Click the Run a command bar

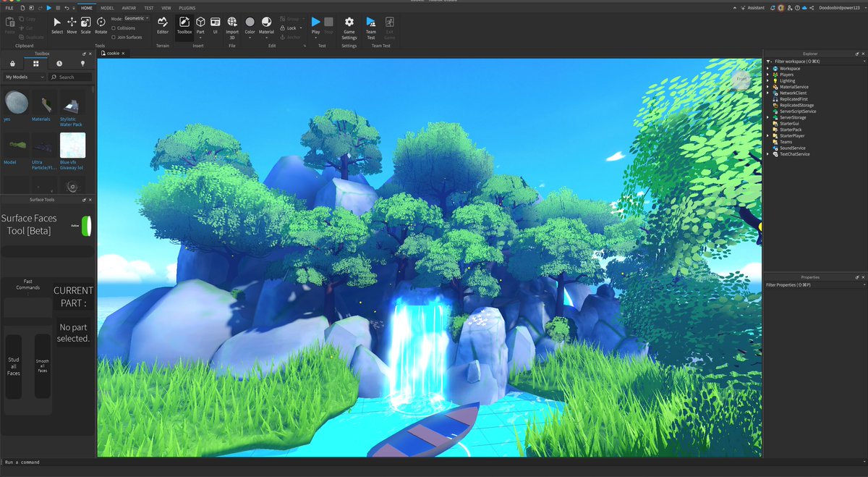434,462
